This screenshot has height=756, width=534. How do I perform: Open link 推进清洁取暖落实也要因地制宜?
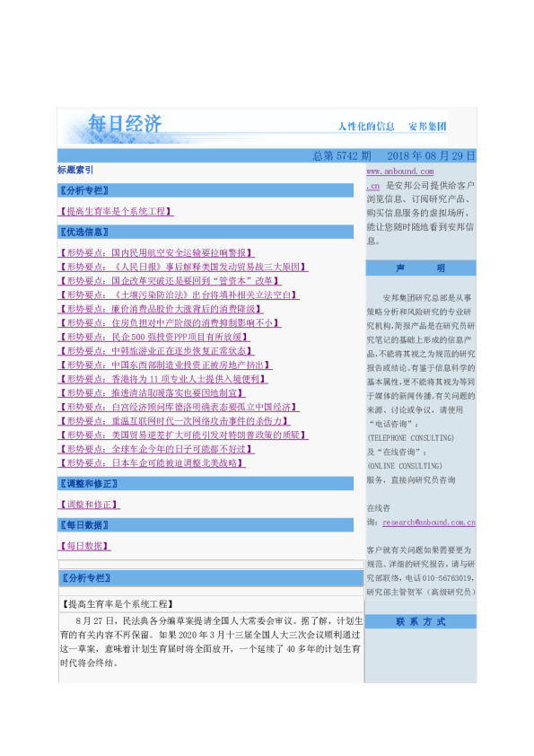(152, 393)
